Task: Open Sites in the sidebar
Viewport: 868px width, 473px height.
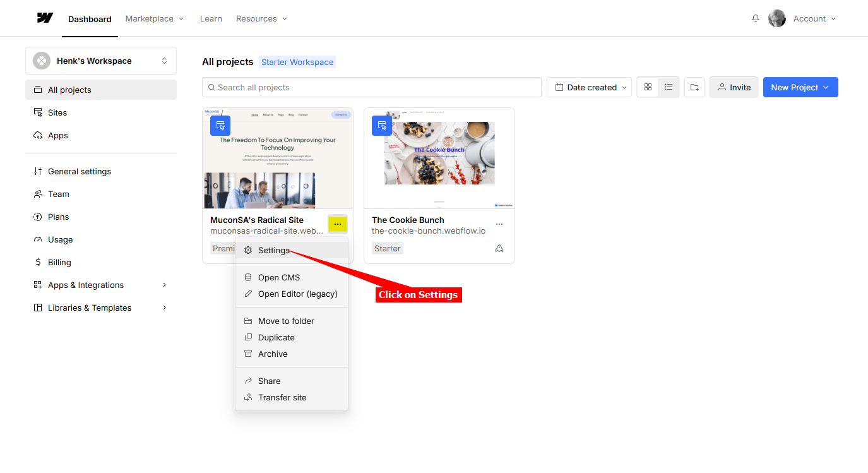Action: point(101,112)
